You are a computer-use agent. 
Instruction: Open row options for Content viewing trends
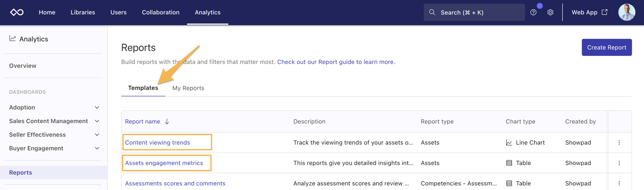coord(619,142)
